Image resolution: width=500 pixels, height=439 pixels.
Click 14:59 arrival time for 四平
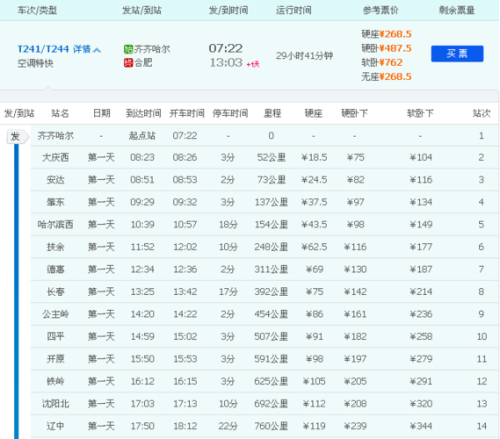[x=142, y=337]
